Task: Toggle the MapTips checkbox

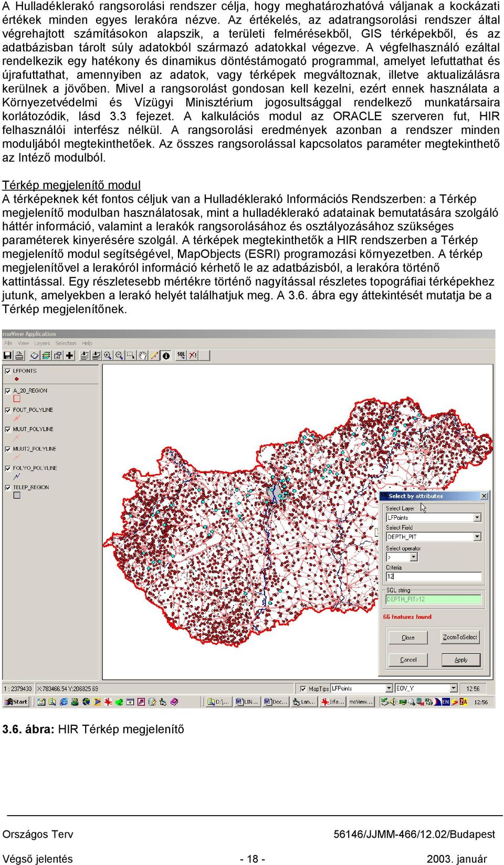Action: (x=303, y=689)
